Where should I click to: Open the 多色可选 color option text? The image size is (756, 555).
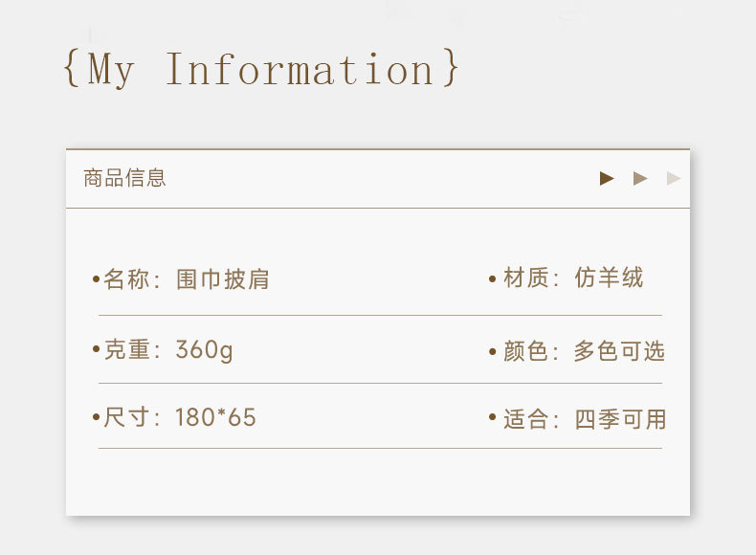click(x=619, y=351)
